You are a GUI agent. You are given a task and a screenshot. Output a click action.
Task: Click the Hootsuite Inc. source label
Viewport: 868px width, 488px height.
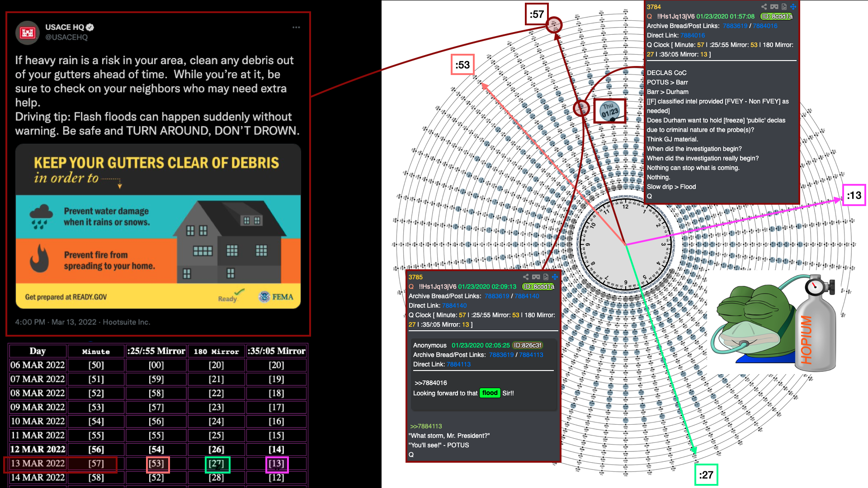(x=127, y=322)
